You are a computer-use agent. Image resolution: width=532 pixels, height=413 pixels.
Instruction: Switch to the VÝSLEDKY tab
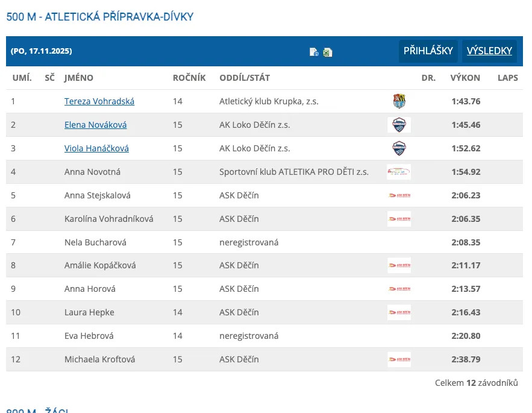coord(489,51)
